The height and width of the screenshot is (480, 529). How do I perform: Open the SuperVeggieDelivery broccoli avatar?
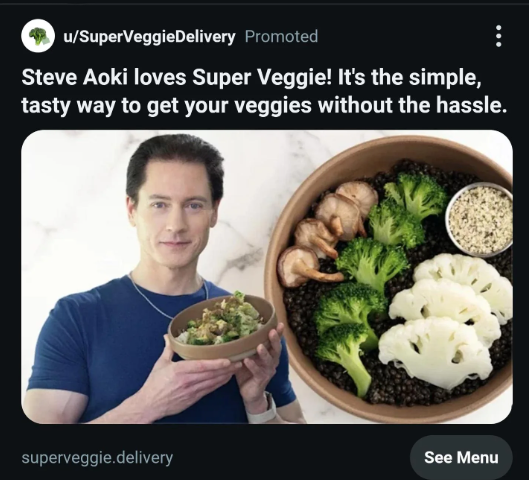click(x=38, y=36)
